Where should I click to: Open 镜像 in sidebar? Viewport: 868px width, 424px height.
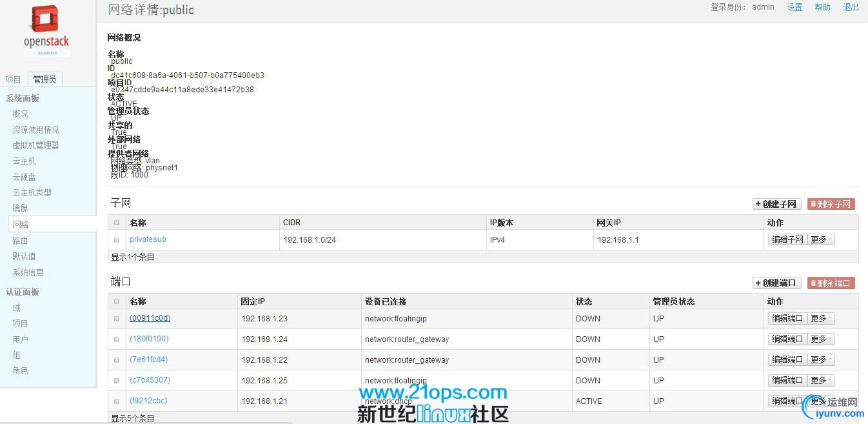(21, 208)
